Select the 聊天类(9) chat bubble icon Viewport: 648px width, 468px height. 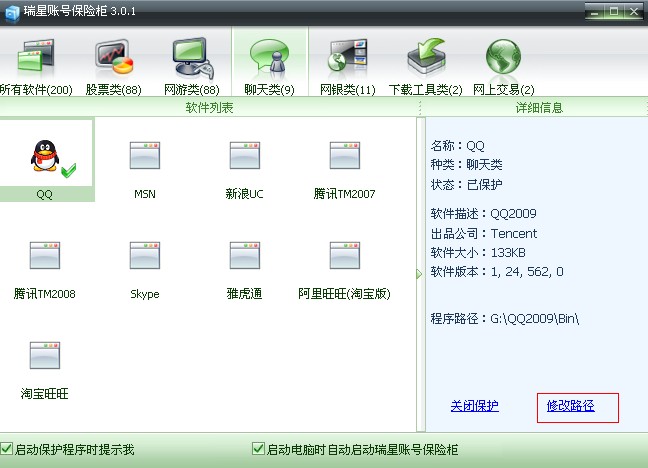269,58
